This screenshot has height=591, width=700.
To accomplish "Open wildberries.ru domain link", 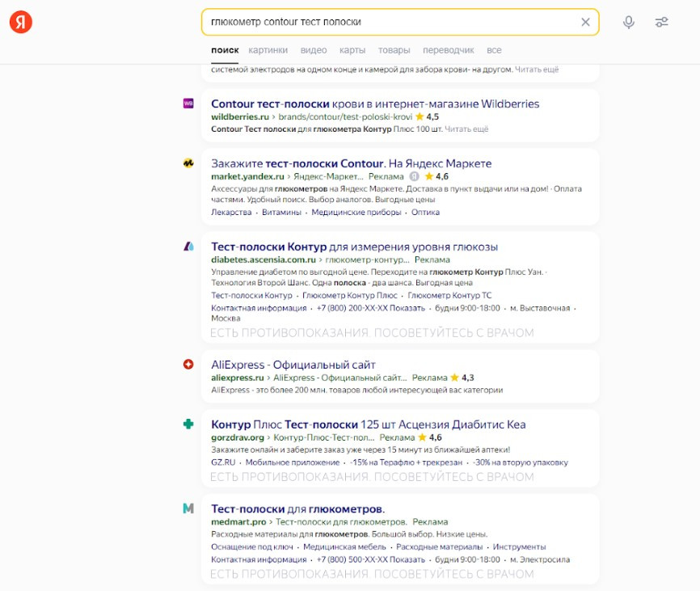I will (x=240, y=116).
